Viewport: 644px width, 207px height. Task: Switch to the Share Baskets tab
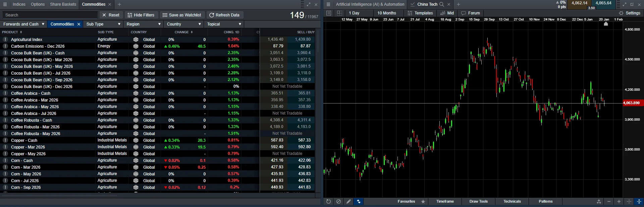click(x=63, y=4)
